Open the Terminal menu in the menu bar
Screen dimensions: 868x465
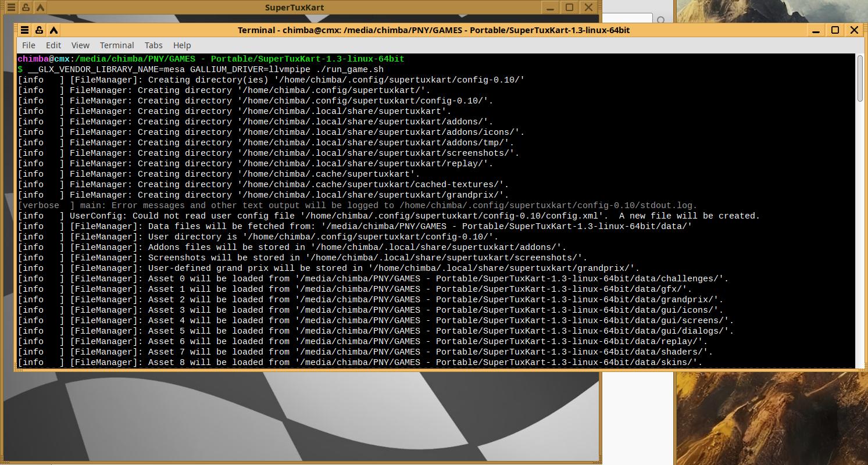pyautogui.click(x=117, y=45)
